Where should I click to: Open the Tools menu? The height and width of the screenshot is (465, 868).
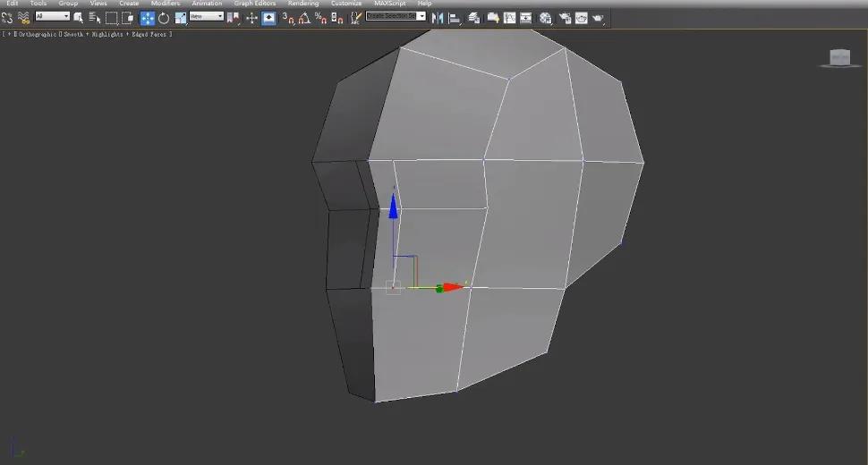coord(38,4)
